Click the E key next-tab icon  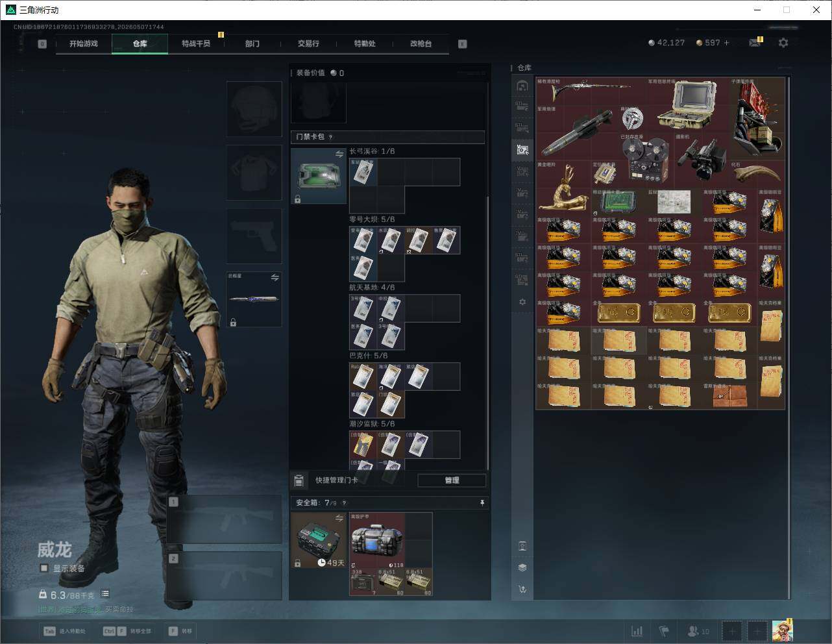click(463, 44)
